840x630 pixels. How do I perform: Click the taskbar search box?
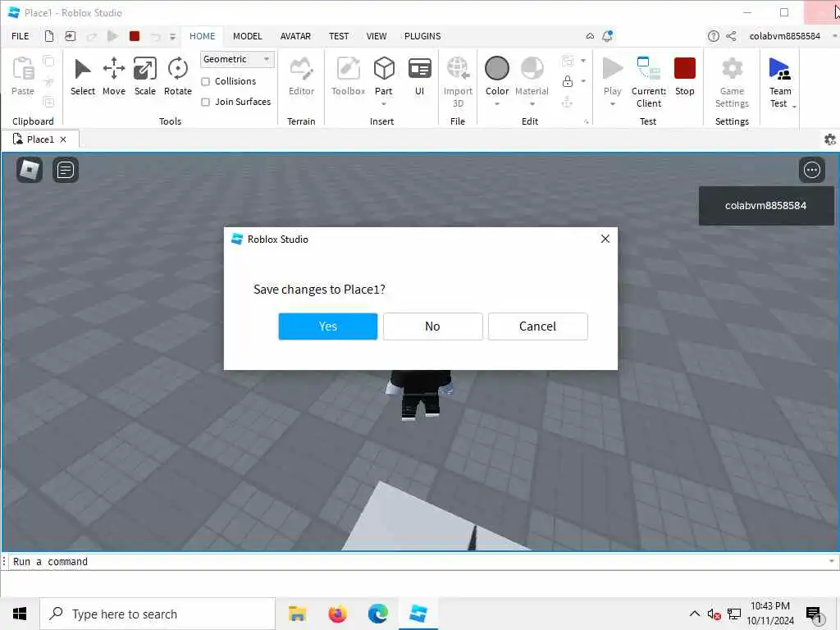tap(157, 614)
